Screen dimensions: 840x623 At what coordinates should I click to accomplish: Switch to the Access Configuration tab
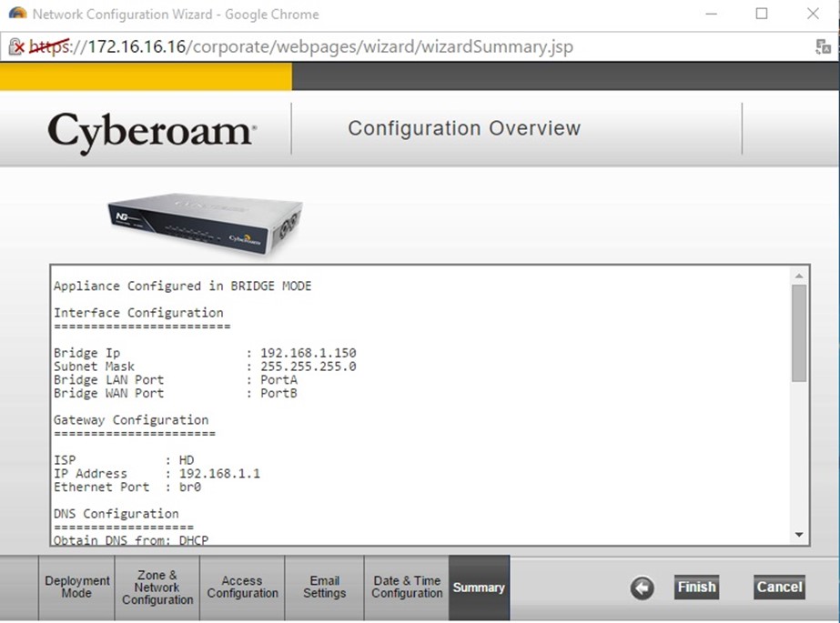point(243,588)
